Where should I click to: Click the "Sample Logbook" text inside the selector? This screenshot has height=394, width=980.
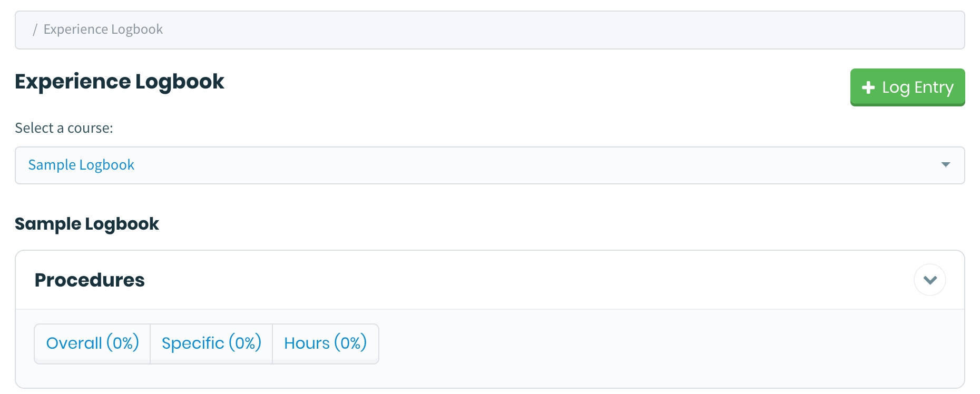coord(81,165)
